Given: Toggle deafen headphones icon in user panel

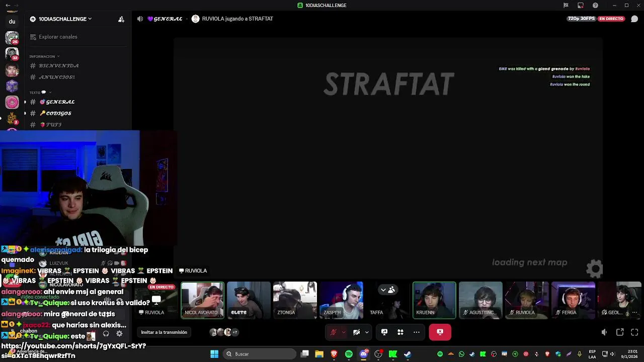Looking at the screenshot, I should click(106, 333).
